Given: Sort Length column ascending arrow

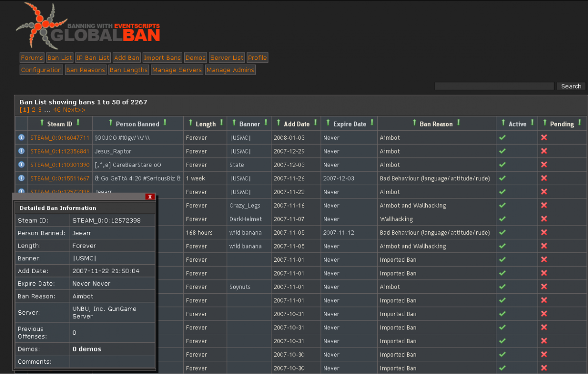Looking at the screenshot, I should [190, 123].
